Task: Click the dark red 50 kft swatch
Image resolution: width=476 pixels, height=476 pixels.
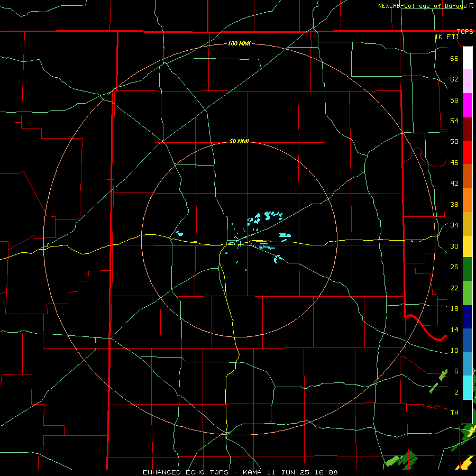Action: pyautogui.click(x=467, y=129)
